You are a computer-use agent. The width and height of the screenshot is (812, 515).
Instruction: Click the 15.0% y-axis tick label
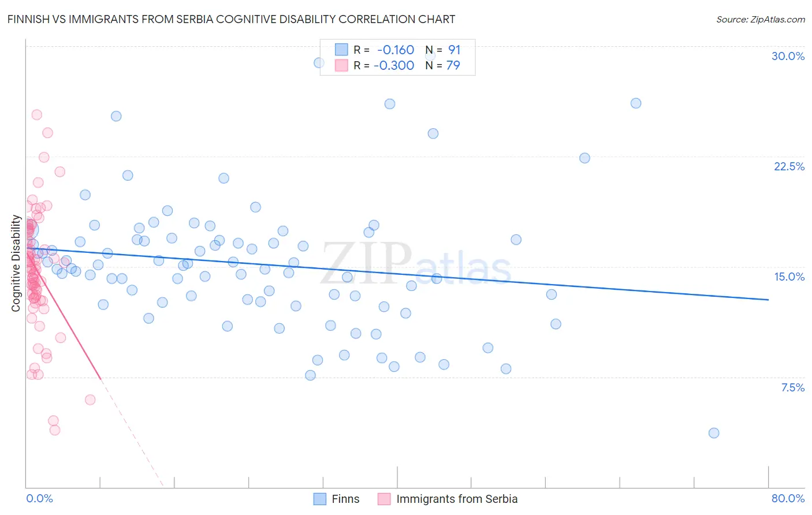(x=789, y=277)
